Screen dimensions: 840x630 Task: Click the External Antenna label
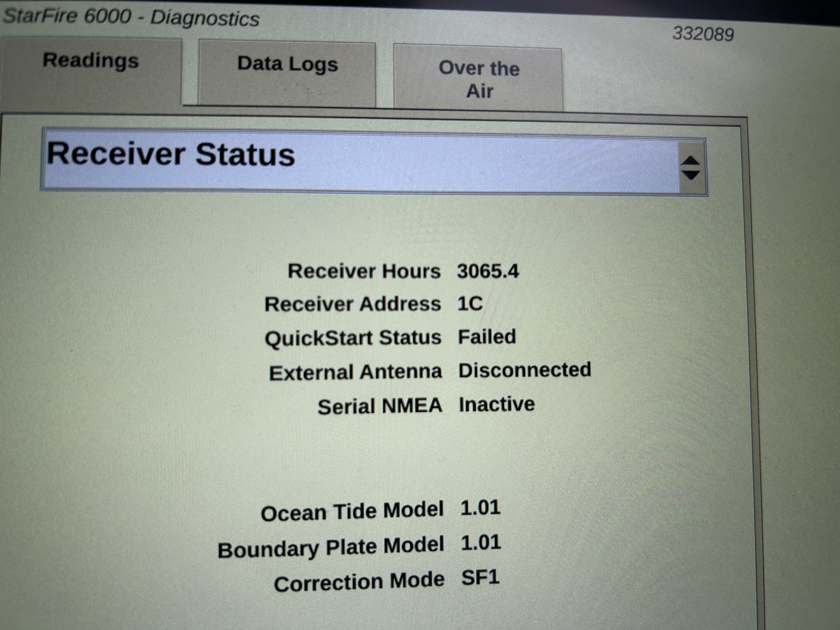[355, 372]
